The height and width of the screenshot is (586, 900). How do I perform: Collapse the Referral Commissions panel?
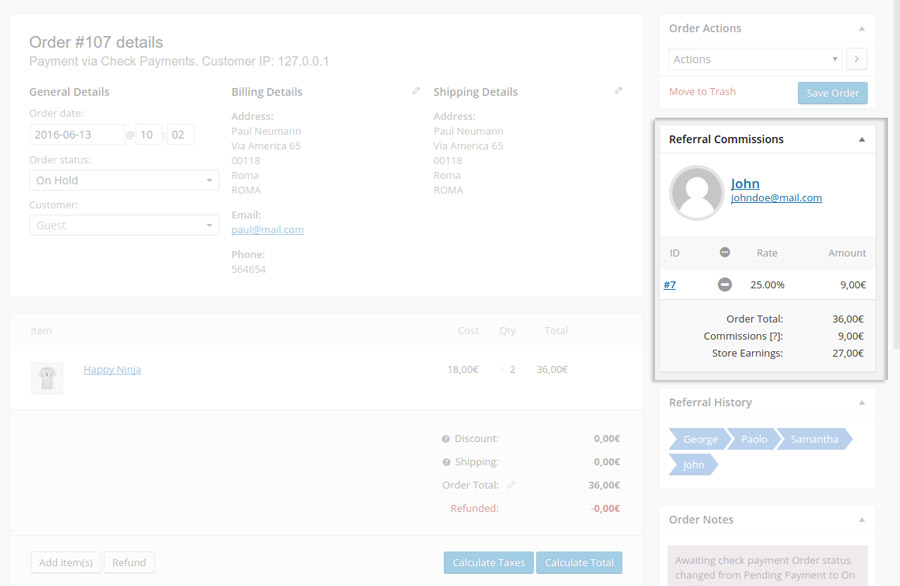pyautogui.click(x=861, y=139)
